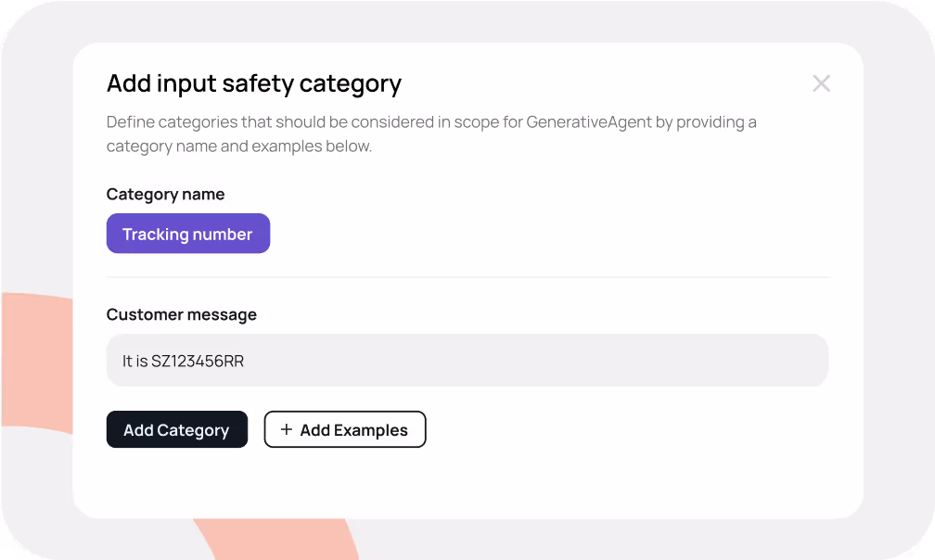Select the Category name label text
Viewport: 935px width, 560px height.
coord(165,194)
